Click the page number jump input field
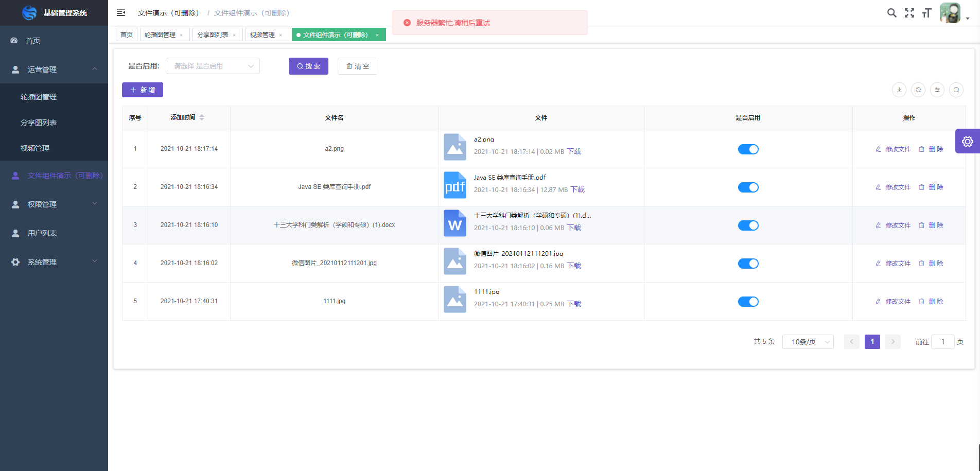This screenshot has height=471, width=980. coord(942,342)
